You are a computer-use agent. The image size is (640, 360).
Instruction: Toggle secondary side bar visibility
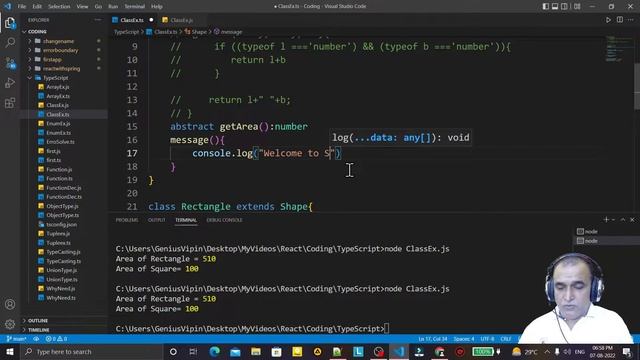564,6
